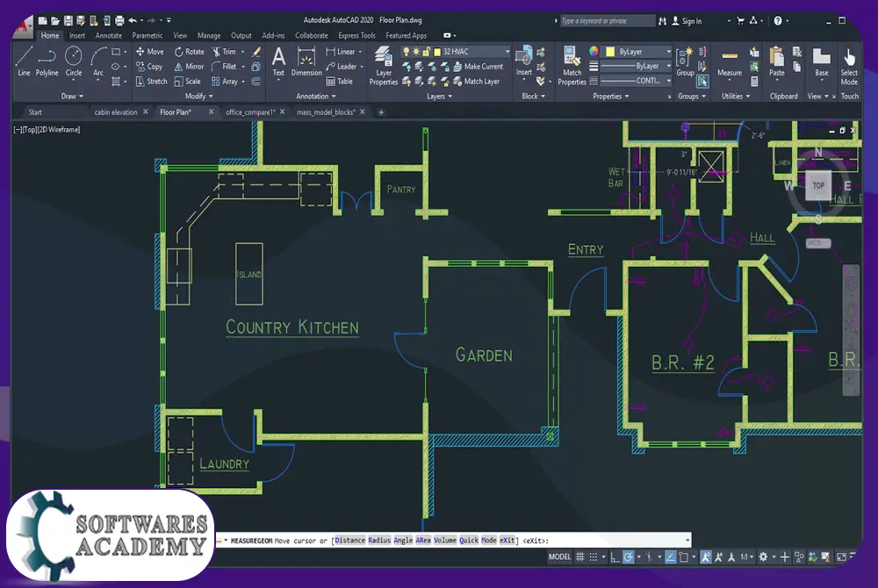This screenshot has height=588, width=878.
Task: Click Match Properties tool
Action: [x=572, y=66]
